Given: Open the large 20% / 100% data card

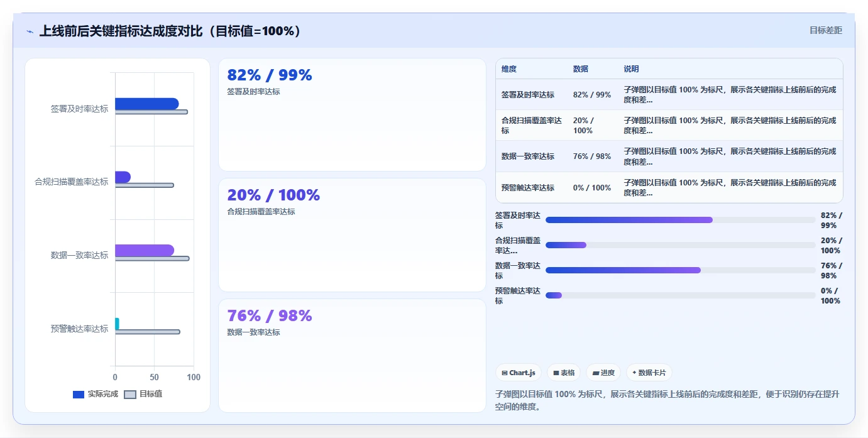Looking at the screenshot, I should click(x=352, y=235).
